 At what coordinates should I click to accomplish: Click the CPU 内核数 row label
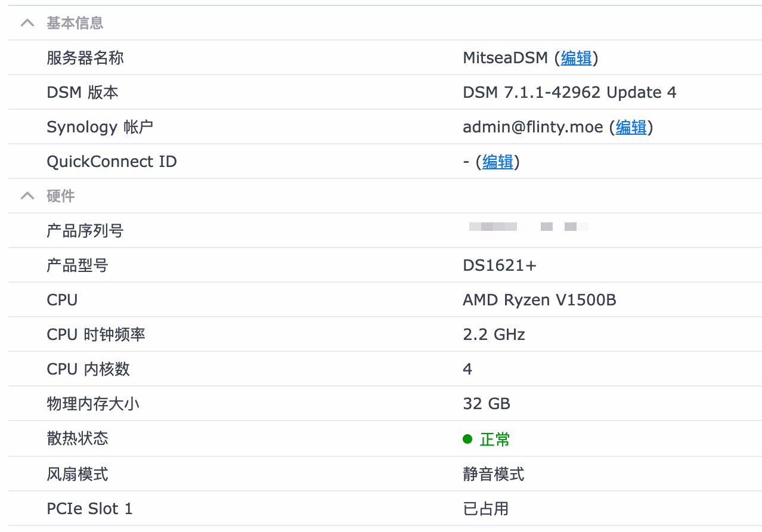[x=88, y=369]
